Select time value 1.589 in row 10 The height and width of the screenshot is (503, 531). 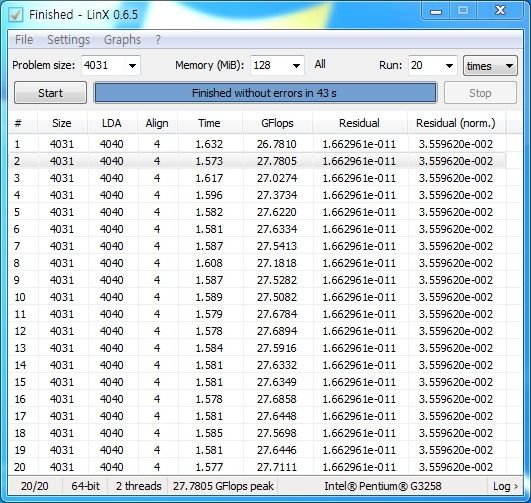209,297
